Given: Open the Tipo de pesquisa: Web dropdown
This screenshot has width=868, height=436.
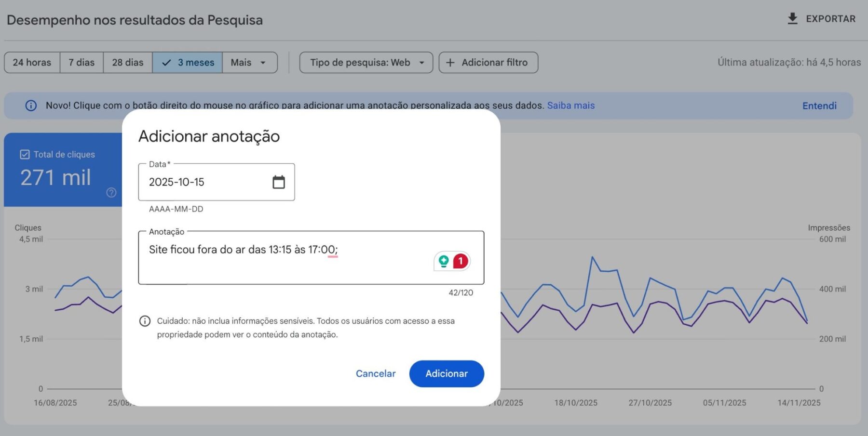Looking at the screenshot, I should (366, 62).
